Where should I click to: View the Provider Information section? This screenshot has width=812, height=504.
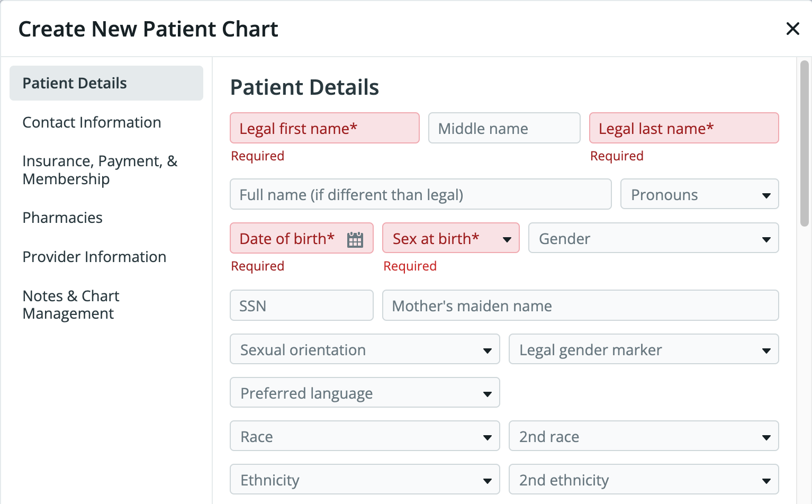tap(94, 257)
